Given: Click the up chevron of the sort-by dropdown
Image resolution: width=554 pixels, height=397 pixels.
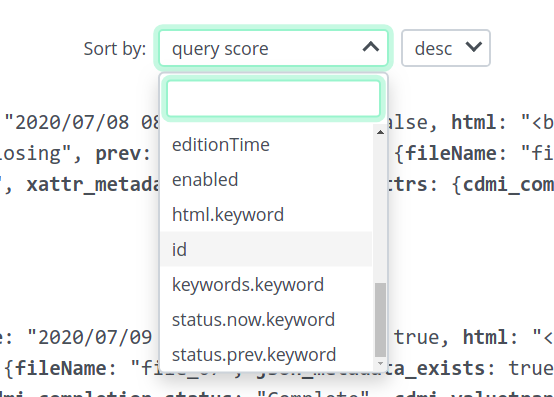Looking at the screenshot, I should 371,47.
